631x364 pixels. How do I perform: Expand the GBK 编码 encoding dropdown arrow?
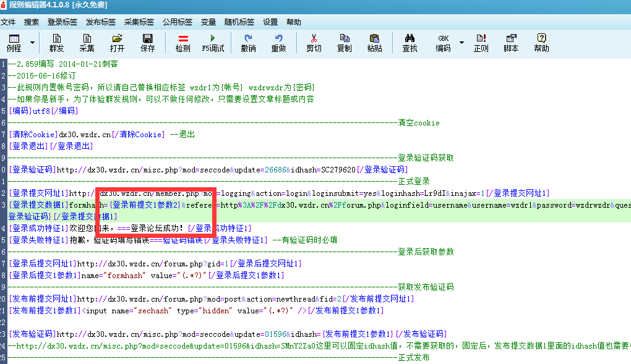pyautogui.click(x=461, y=43)
